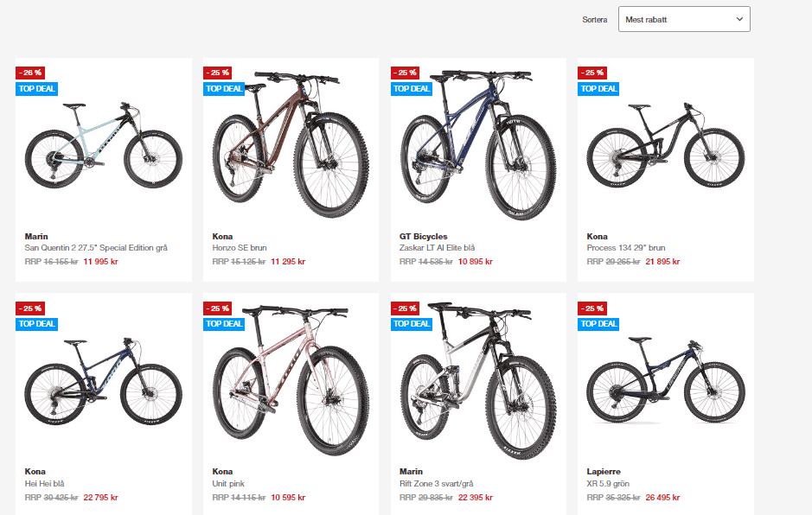
Task: Click the TOP DEAL badge on Kona Unit pink
Action: 224,324
